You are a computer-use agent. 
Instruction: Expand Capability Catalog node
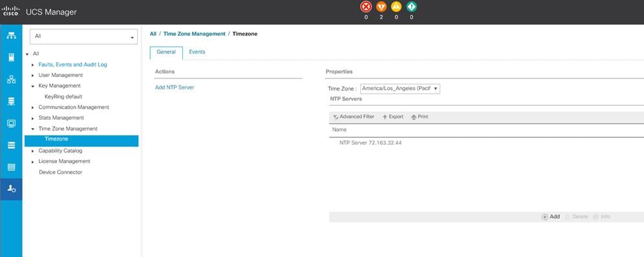click(x=33, y=151)
